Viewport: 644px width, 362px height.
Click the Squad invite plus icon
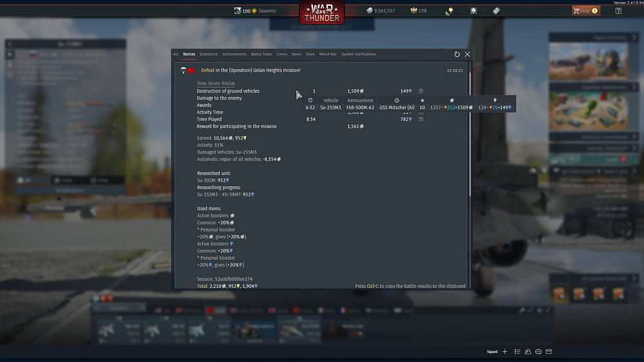tap(505, 352)
